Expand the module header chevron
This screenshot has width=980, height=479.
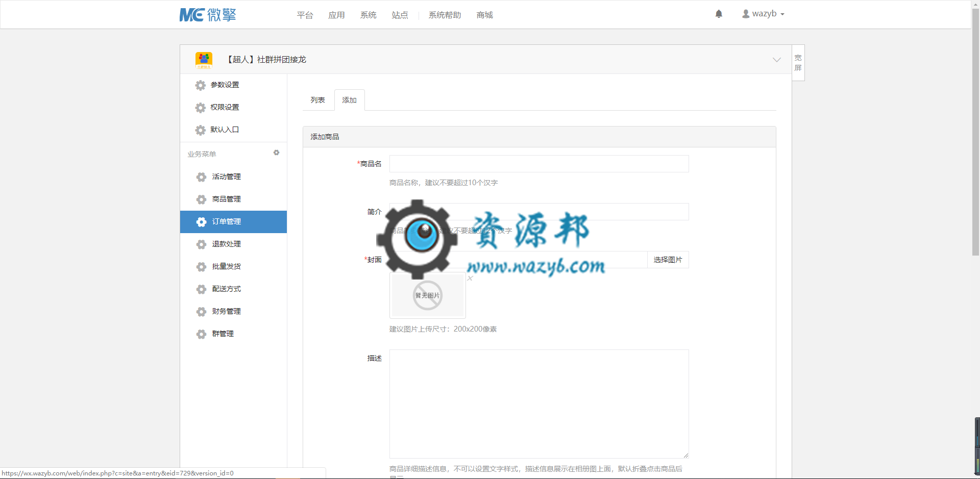coord(776,60)
